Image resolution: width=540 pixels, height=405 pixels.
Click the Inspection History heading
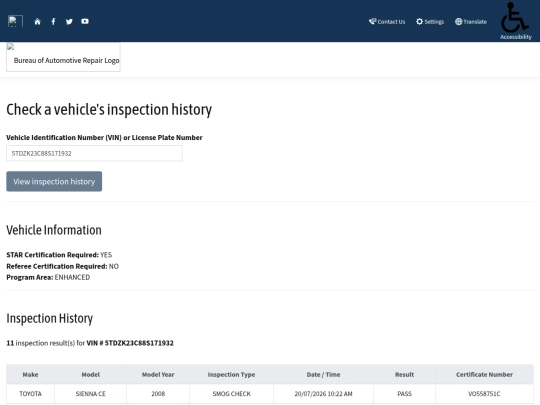[x=50, y=318]
